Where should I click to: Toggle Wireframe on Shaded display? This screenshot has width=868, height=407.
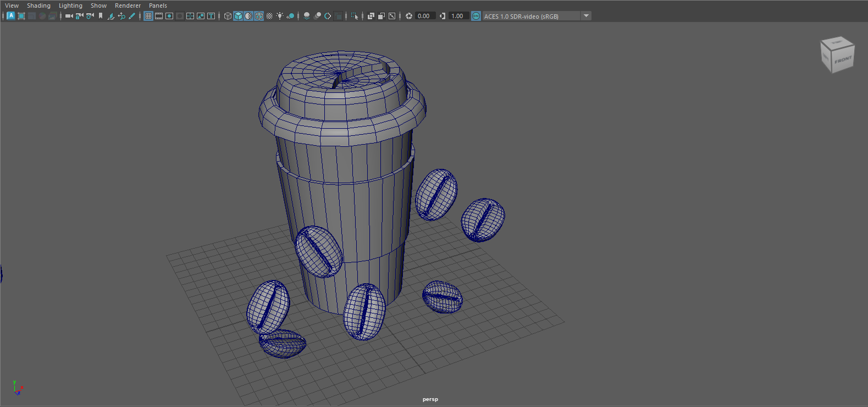[x=259, y=16]
